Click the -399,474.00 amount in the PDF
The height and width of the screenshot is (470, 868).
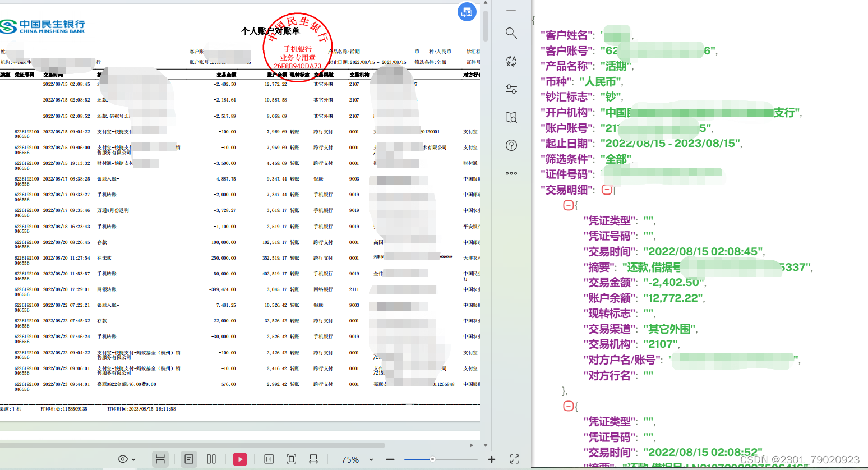pyautogui.click(x=222, y=289)
